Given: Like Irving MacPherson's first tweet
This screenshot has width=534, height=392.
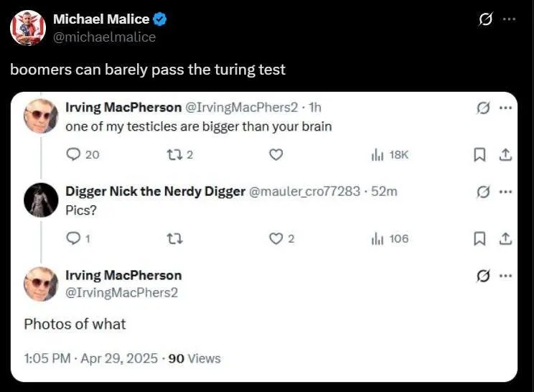Looking at the screenshot, I should (276, 154).
